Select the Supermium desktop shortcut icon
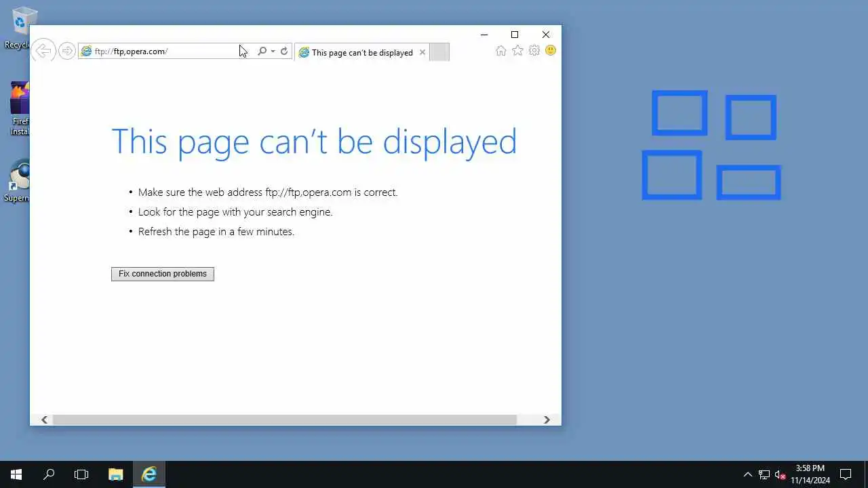 tap(17, 182)
